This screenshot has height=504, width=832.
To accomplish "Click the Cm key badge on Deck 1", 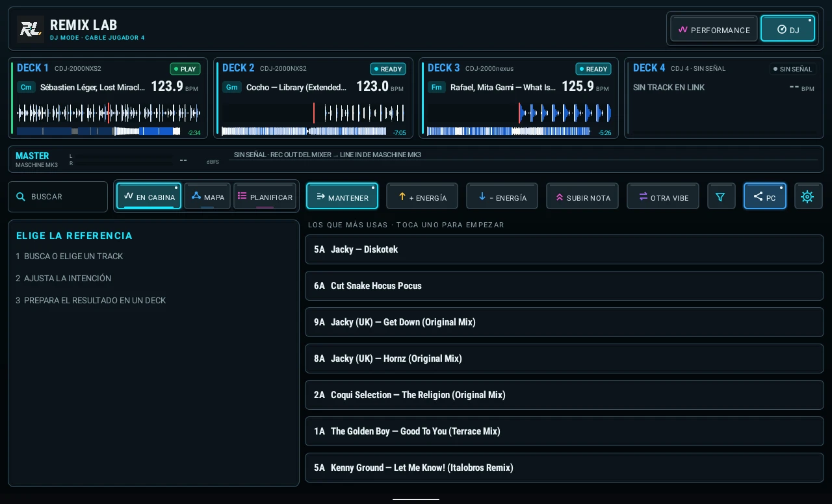I will 26,87.
